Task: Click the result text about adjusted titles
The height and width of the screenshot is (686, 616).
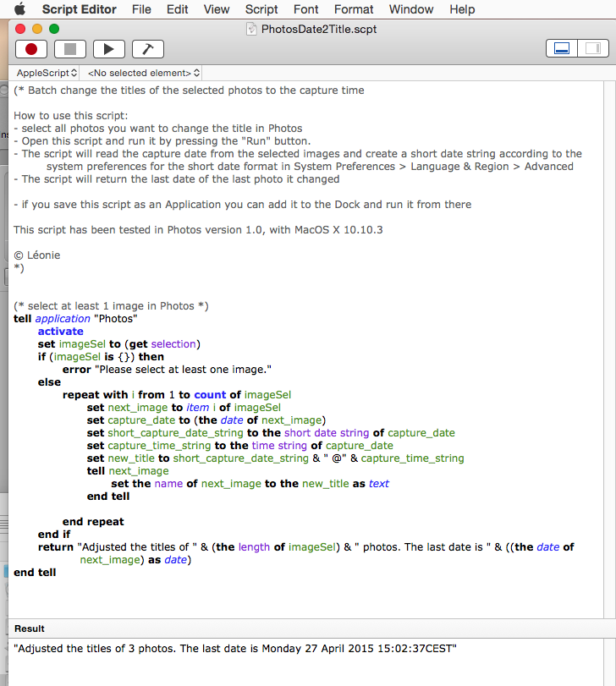Action: pos(235,649)
